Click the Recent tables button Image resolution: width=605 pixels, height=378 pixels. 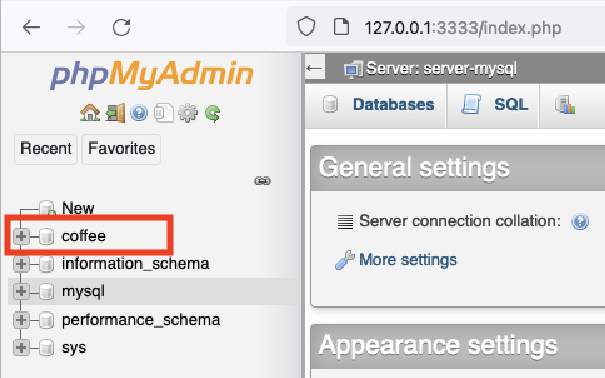click(x=46, y=149)
